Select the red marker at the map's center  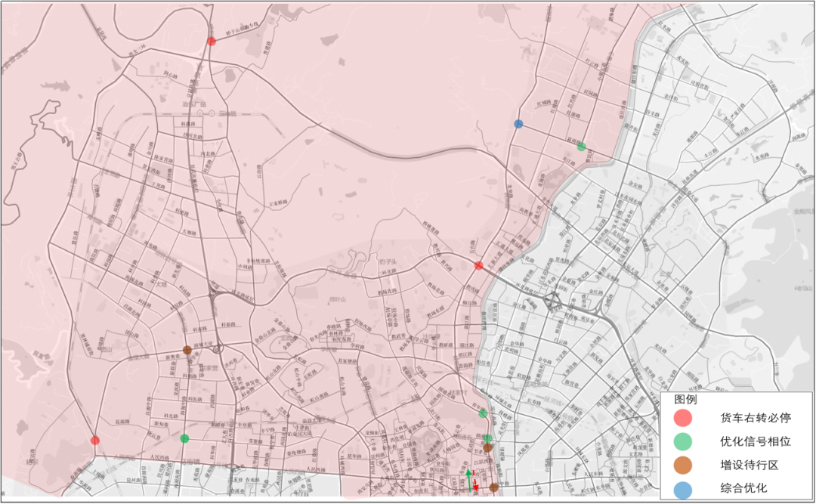click(x=479, y=265)
